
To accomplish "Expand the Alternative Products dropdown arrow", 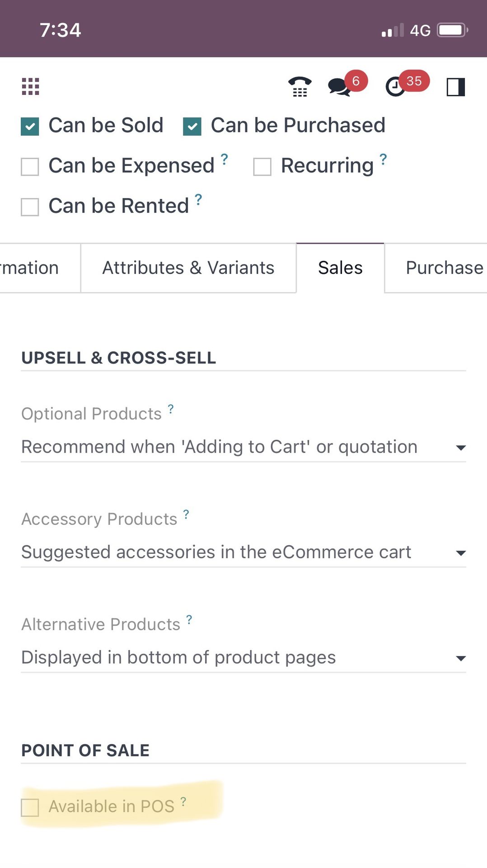I will tap(460, 659).
